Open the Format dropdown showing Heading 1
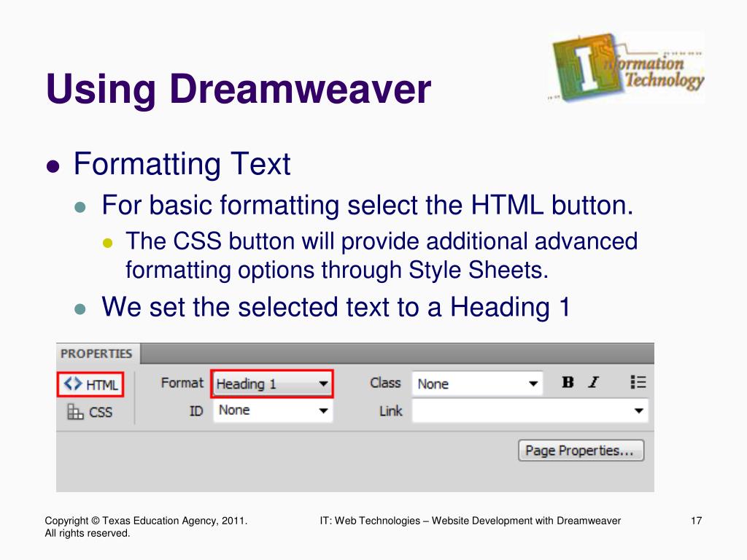747x560 pixels. pyautogui.click(x=272, y=384)
